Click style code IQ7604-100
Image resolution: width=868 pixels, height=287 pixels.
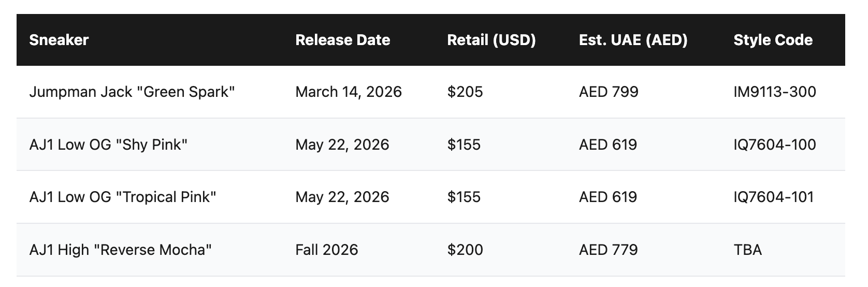tap(775, 145)
